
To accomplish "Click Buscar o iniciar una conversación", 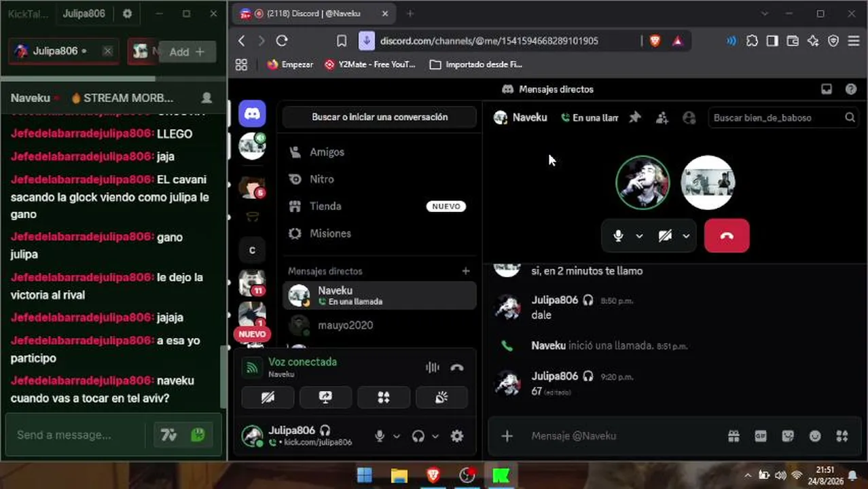I will click(380, 117).
